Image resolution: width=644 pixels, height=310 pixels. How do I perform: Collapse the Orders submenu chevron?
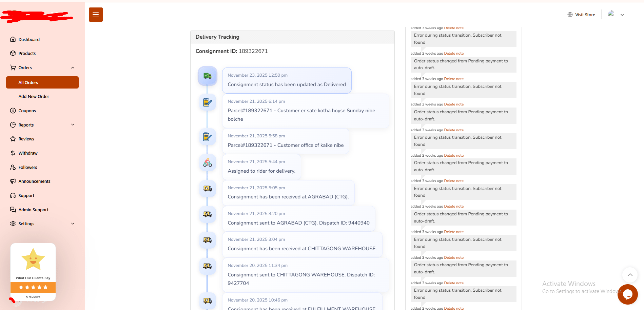point(73,67)
